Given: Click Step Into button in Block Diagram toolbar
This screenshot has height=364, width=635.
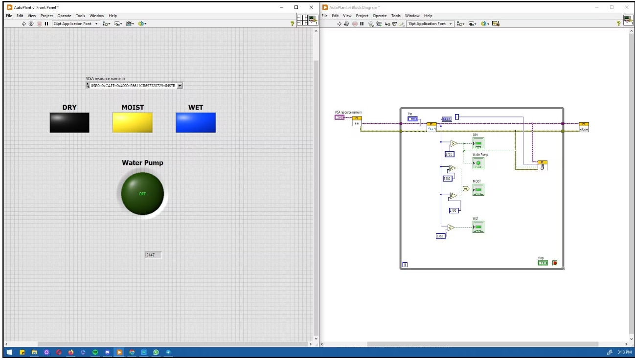Looking at the screenshot, I should pos(387,23).
